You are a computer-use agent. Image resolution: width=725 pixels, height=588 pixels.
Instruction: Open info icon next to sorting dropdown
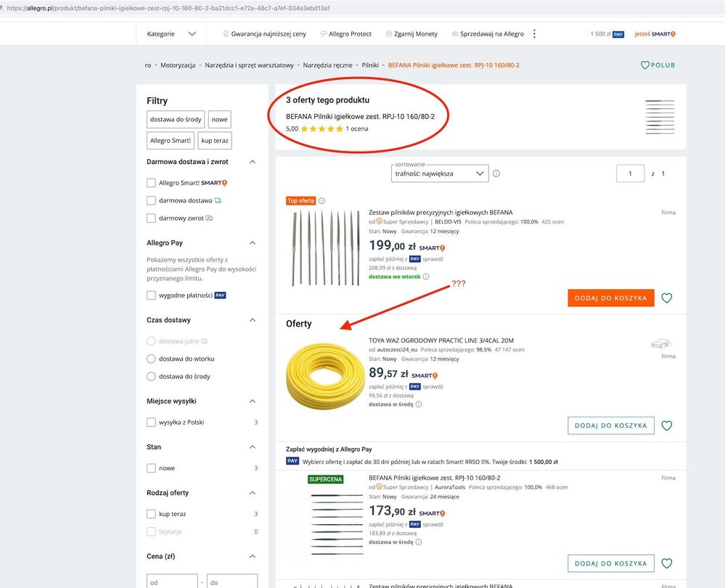tap(496, 173)
